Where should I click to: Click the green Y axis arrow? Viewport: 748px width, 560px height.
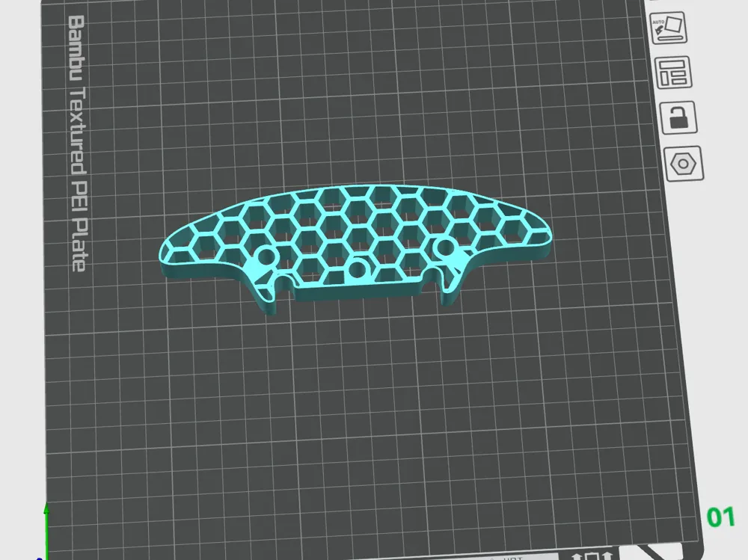pyautogui.click(x=46, y=529)
